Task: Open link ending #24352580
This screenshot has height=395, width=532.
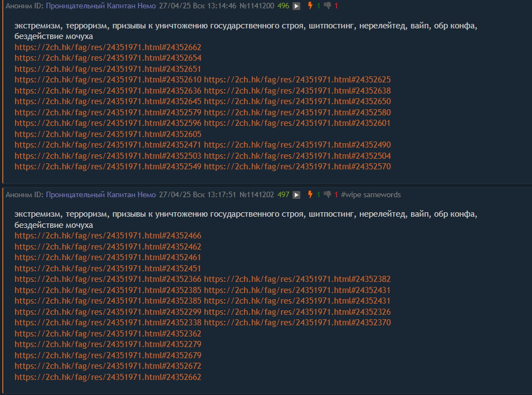Action: 297,113
